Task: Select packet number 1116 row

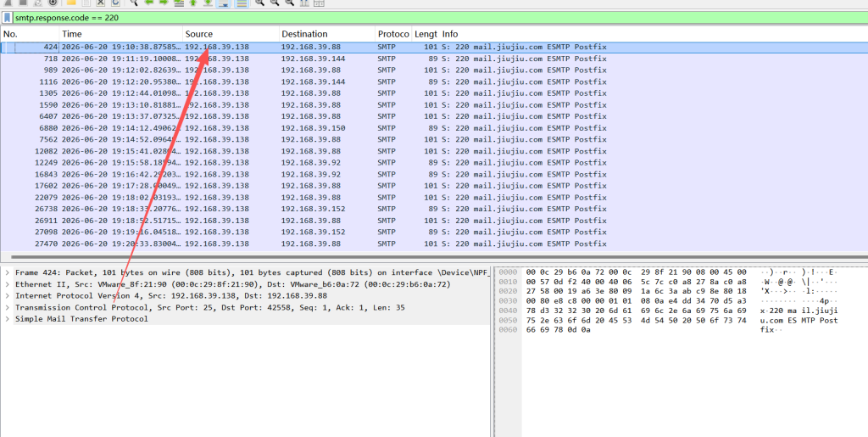Action: click(434, 82)
